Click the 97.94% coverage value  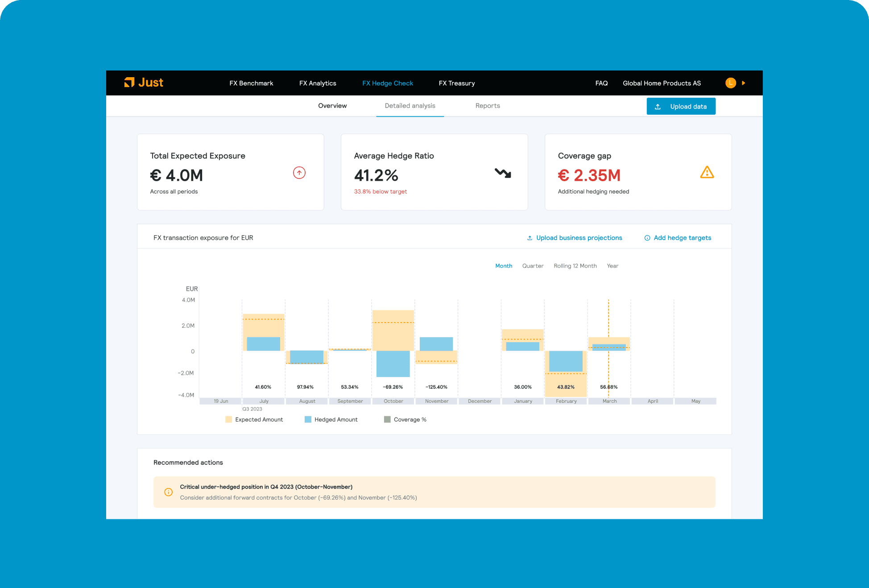(305, 387)
